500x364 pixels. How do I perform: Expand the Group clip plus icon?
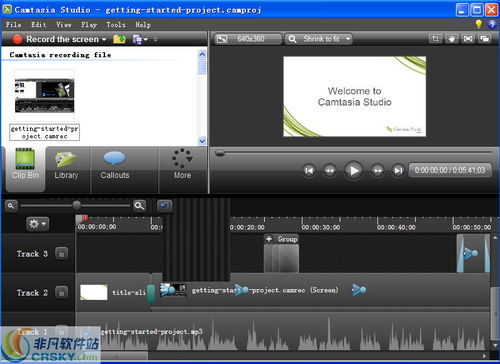click(x=269, y=239)
